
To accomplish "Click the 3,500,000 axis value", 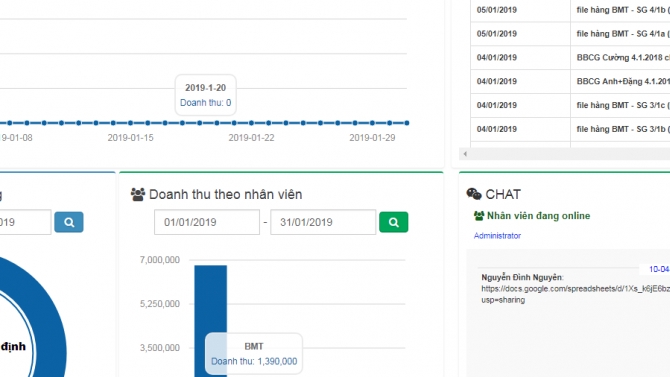I will 159,348.
